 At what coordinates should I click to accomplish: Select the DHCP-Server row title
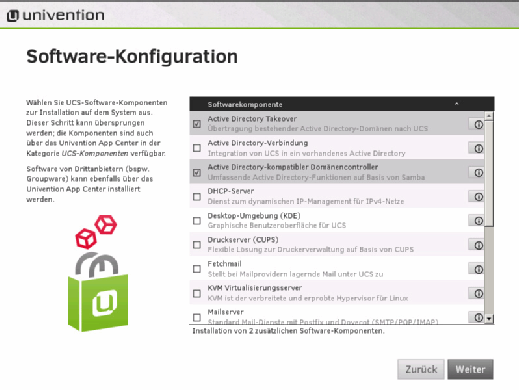coord(231,191)
